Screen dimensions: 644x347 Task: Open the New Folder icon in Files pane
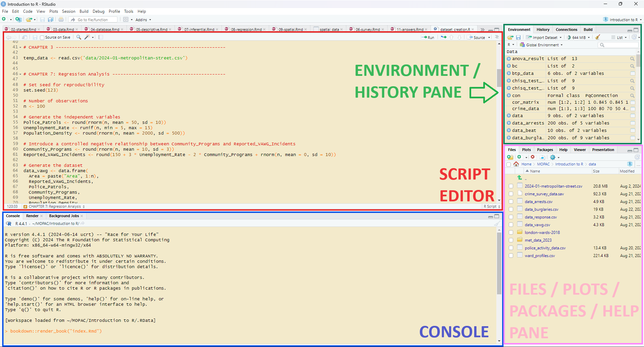click(510, 157)
